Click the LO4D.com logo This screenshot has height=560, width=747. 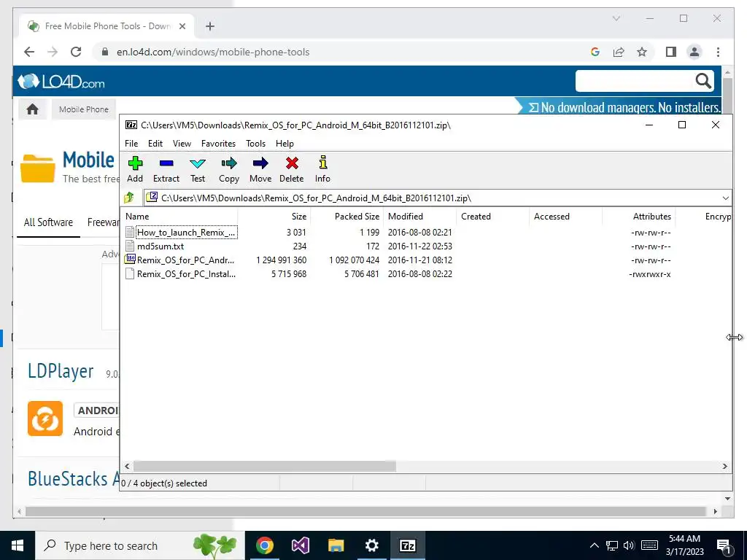(x=61, y=82)
